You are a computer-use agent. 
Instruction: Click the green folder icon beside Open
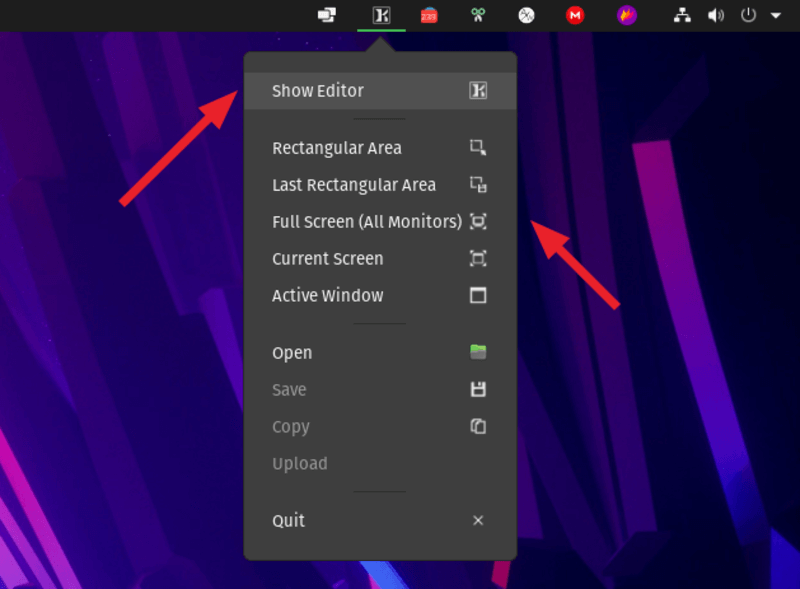click(x=478, y=352)
